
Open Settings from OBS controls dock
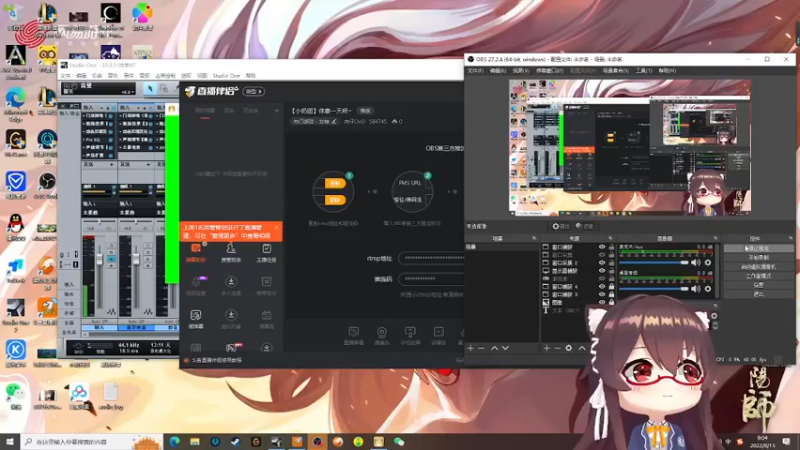[x=758, y=285]
